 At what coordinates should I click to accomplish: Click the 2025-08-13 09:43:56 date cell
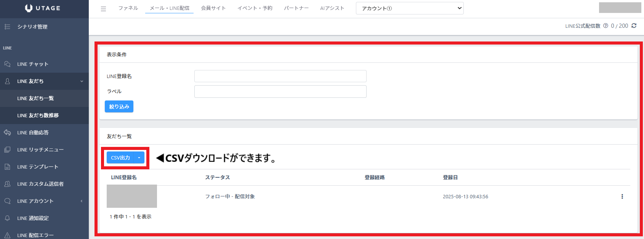pyautogui.click(x=465, y=196)
